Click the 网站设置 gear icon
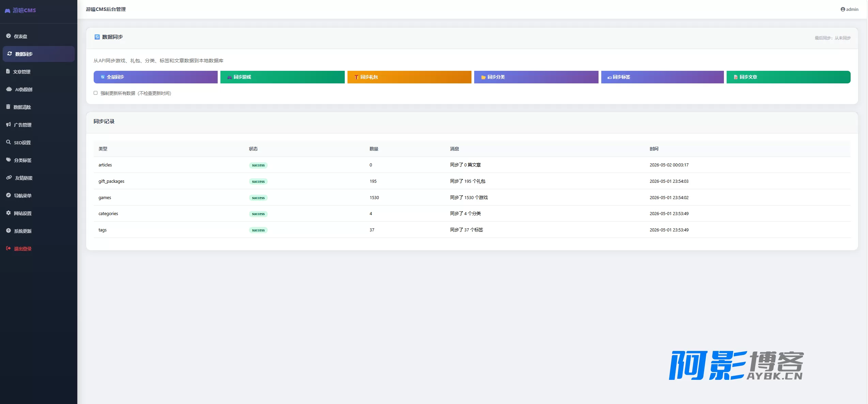 click(9, 213)
